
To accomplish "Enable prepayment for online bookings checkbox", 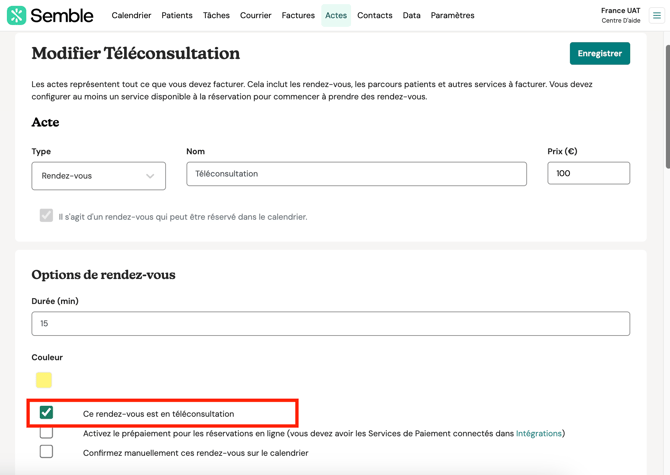I will click(x=46, y=433).
